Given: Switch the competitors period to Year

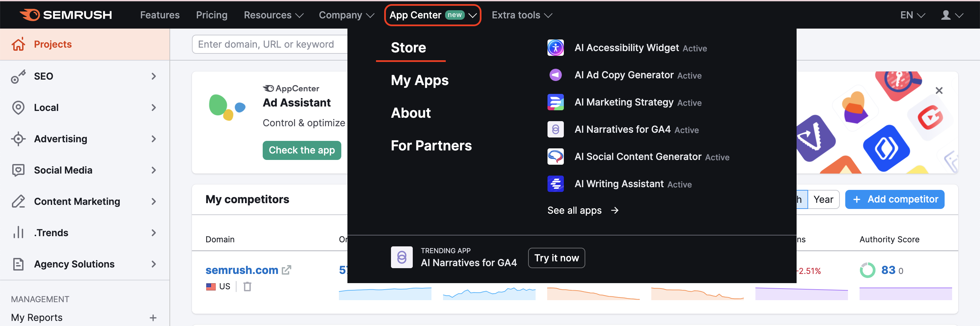Looking at the screenshot, I should [x=823, y=199].
